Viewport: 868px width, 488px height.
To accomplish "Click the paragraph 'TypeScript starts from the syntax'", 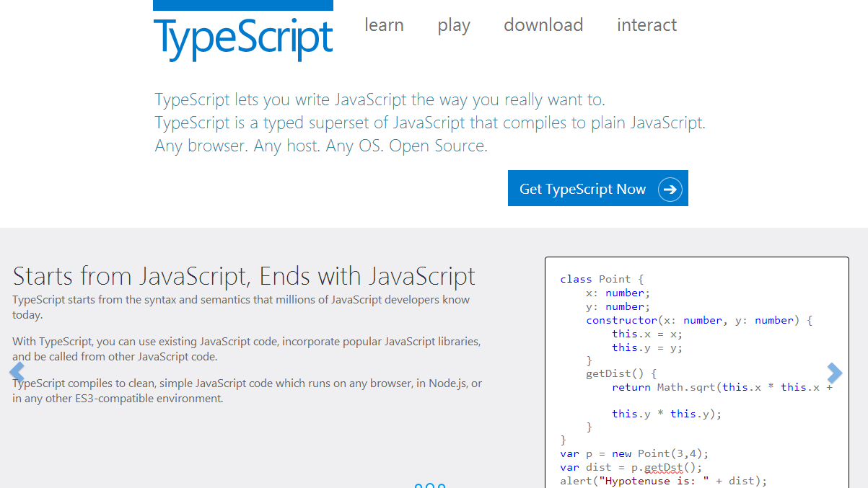I will [x=241, y=307].
